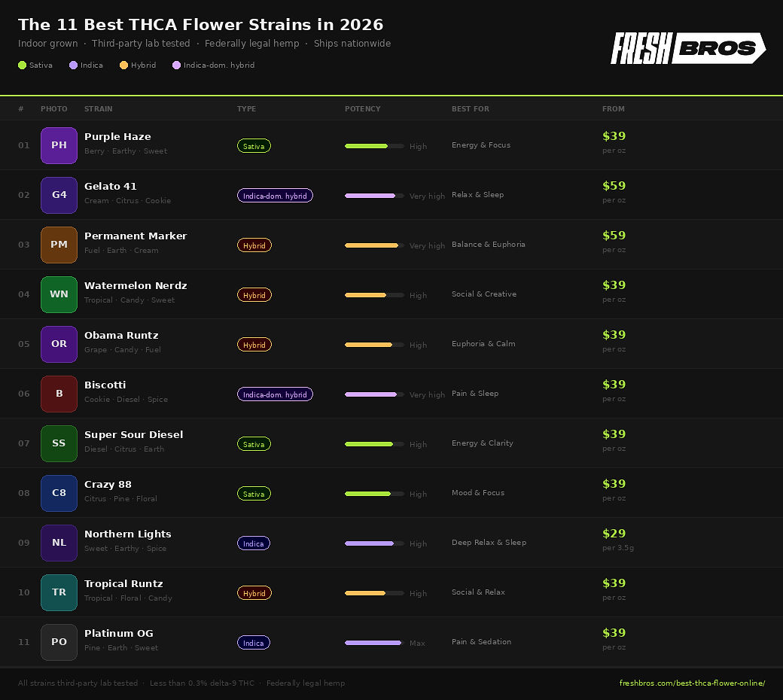This screenshot has height=700, width=783.
Task: Click the BEST FOR column header
Action: (471, 109)
